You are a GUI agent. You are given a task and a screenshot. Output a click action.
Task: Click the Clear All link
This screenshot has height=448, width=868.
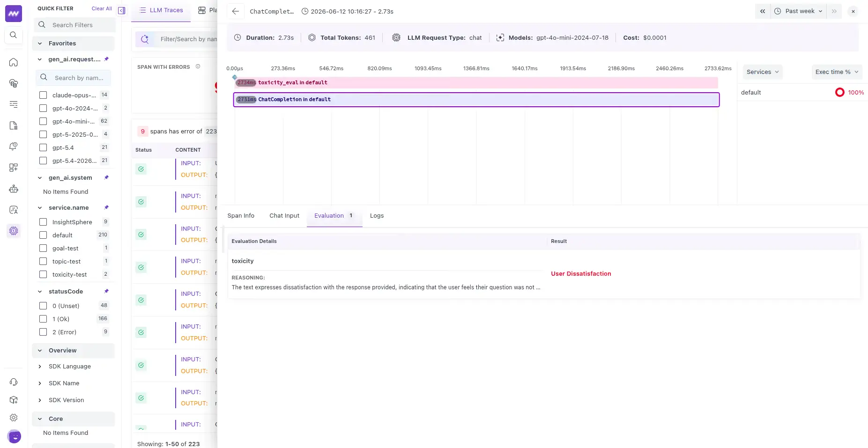pos(102,8)
